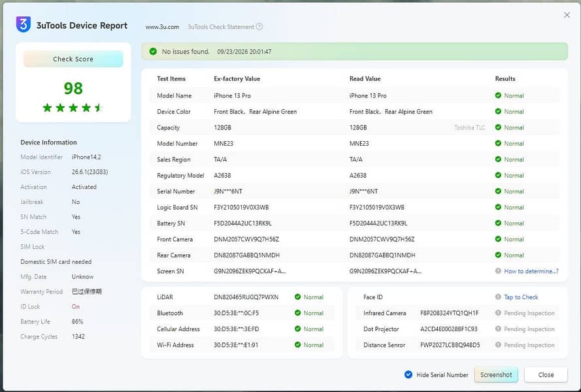Click the ex-factory Regulatory Model A2638
581x392 pixels.
coord(222,175)
